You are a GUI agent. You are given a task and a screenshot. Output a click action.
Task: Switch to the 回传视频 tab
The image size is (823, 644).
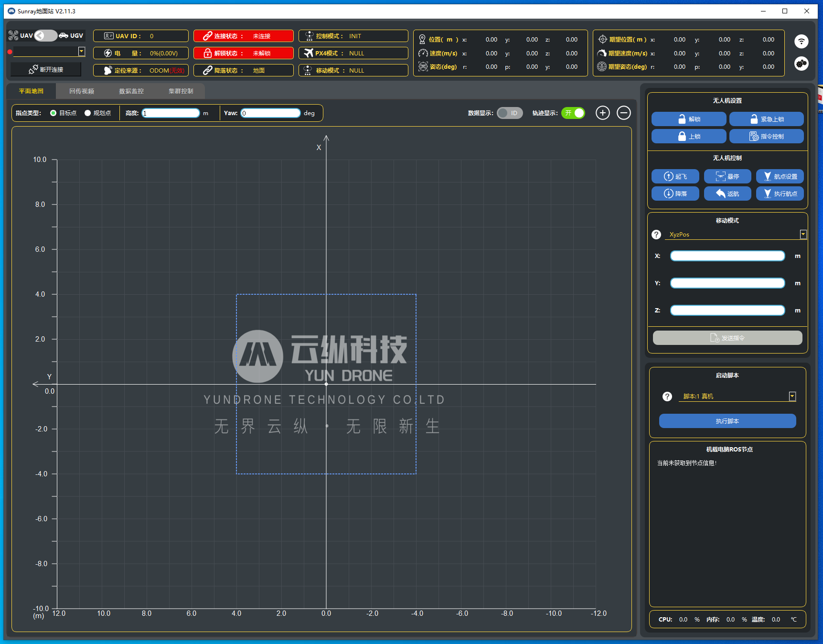(x=82, y=91)
